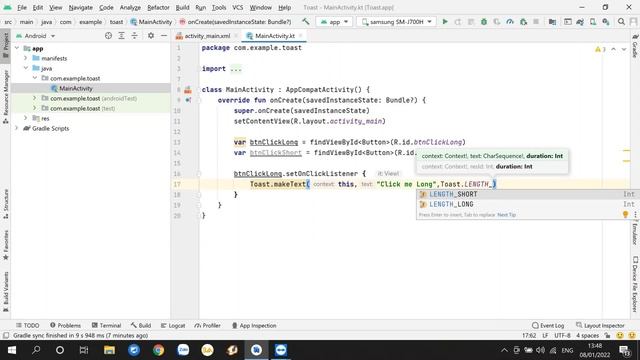640x360 pixels.
Task: Toggle the Device File Explorer side tab
Action: pyautogui.click(x=635, y=284)
